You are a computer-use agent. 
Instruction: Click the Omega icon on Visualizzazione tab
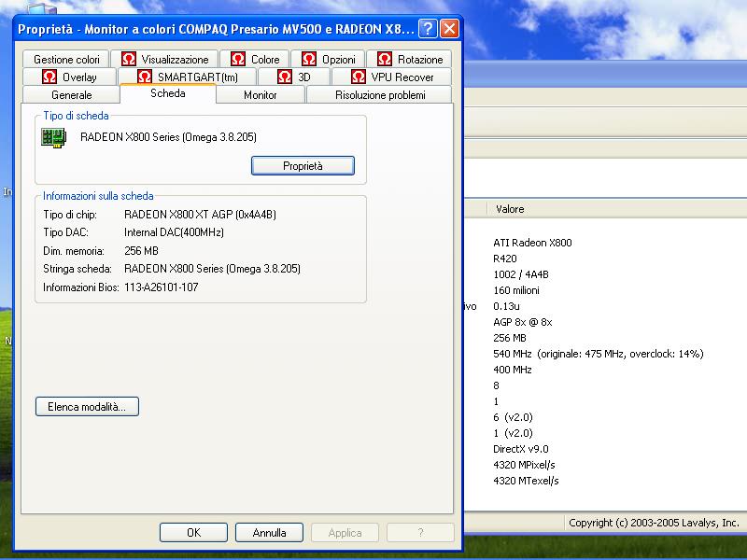pyautogui.click(x=129, y=59)
